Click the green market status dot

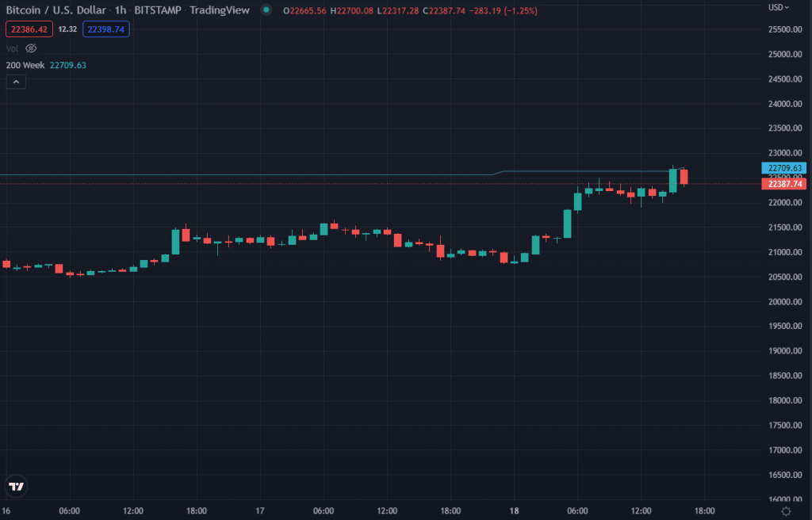(x=265, y=10)
